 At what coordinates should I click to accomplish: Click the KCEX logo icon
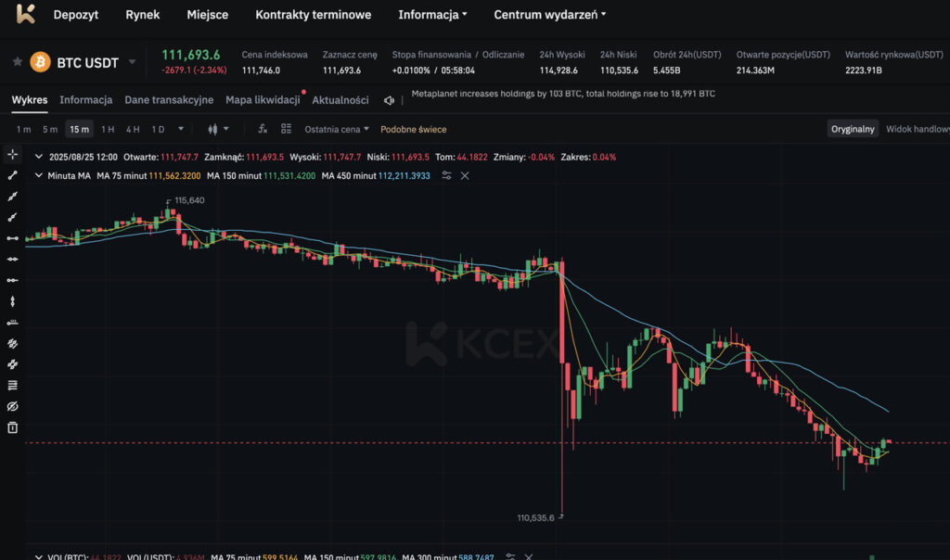25,13
